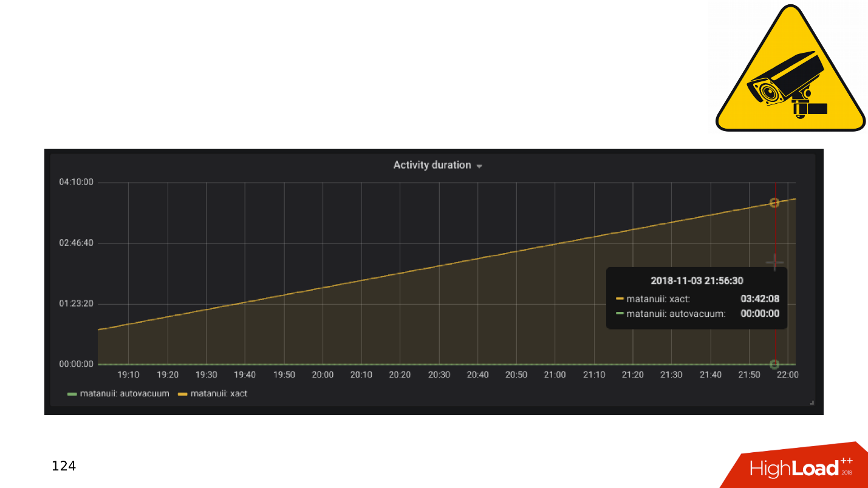This screenshot has height=488, width=868.
Task: Click the 21:30 time axis label
Action: tap(672, 374)
